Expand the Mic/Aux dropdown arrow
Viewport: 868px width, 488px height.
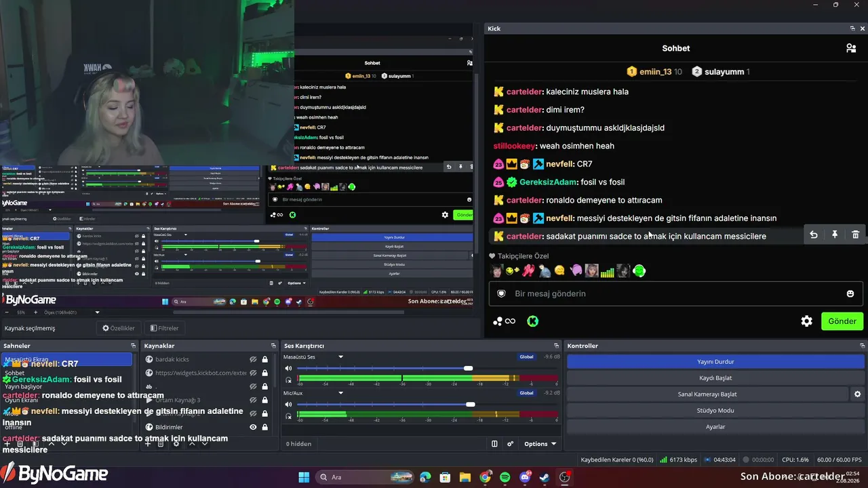pyautogui.click(x=341, y=392)
